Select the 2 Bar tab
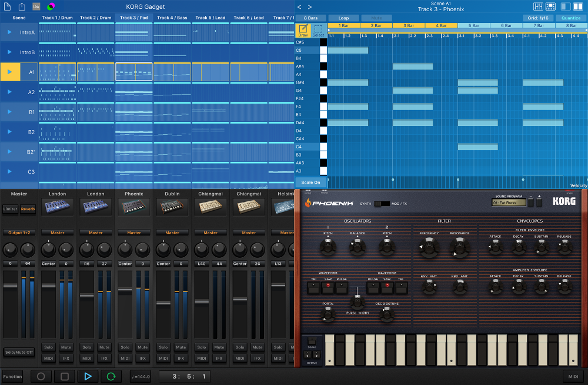 pyautogui.click(x=376, y=25)
